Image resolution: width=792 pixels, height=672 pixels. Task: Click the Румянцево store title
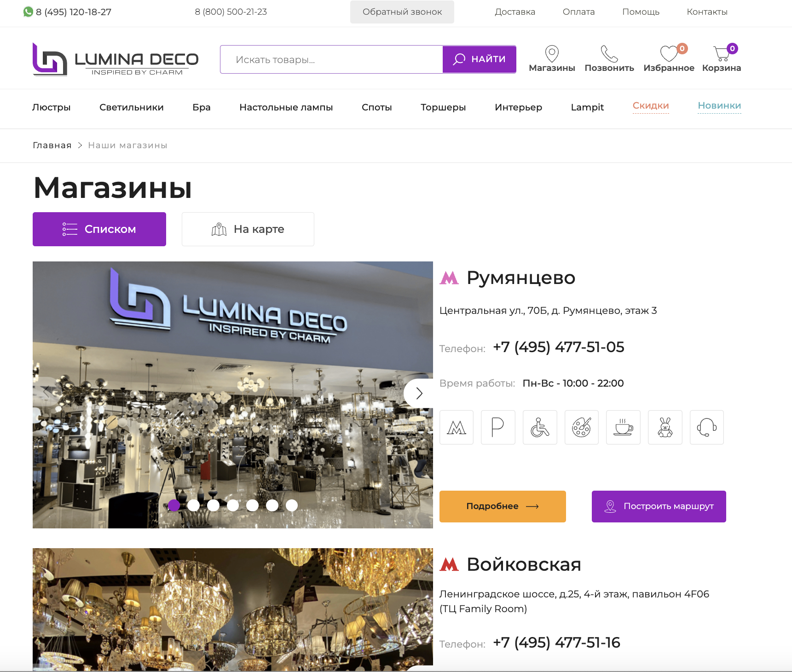[521, 278]
